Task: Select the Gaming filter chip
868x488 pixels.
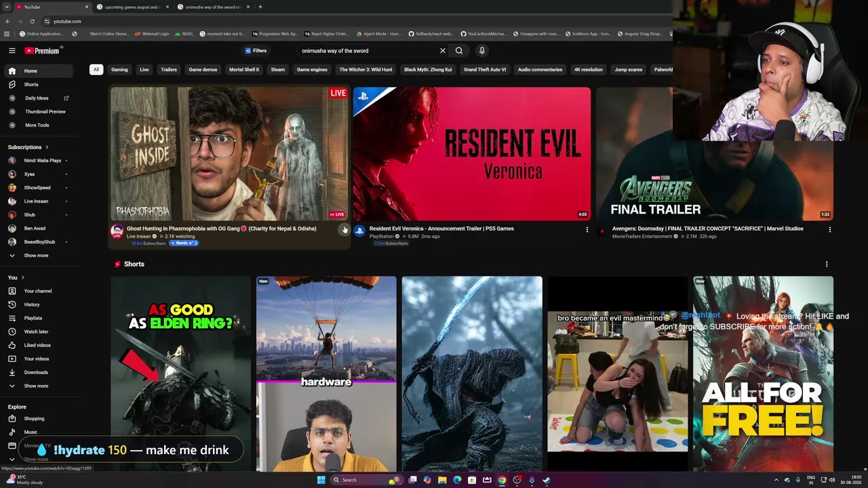Action: coord(119,70)
